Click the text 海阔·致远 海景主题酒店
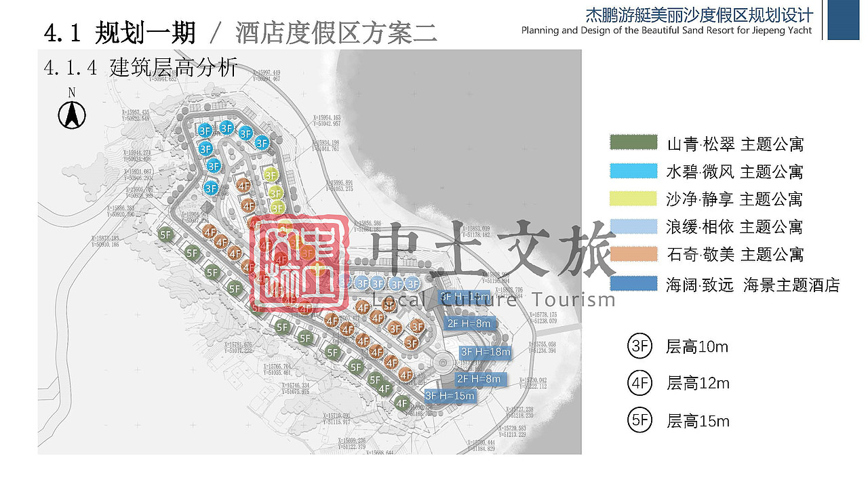This screenshot has height=488, width=868. (753, 285)
